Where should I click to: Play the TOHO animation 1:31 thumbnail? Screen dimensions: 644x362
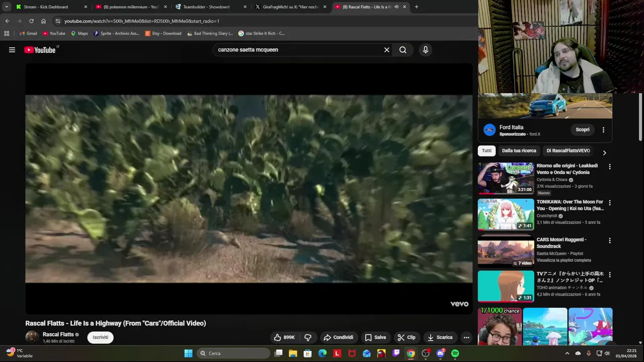(506, 286)
